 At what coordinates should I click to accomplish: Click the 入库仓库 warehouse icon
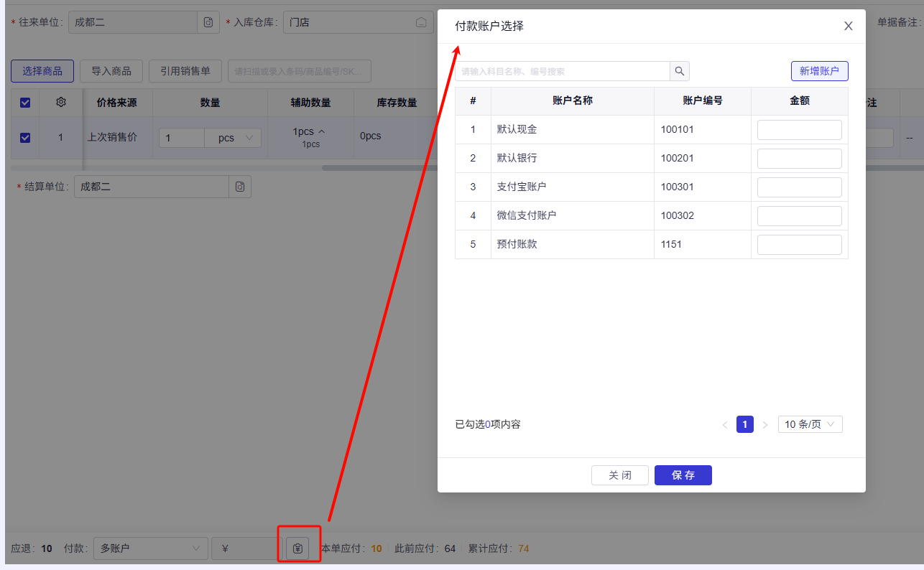point(421,22)
